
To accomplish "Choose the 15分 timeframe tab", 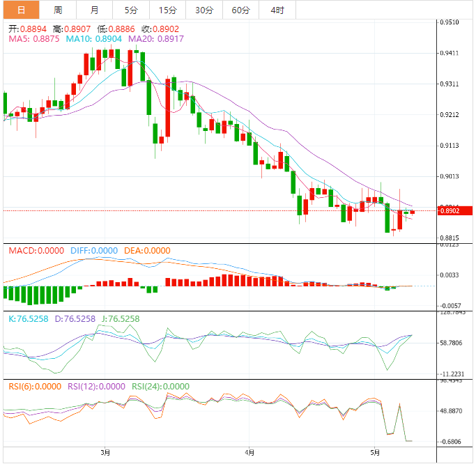I will 167,10.
